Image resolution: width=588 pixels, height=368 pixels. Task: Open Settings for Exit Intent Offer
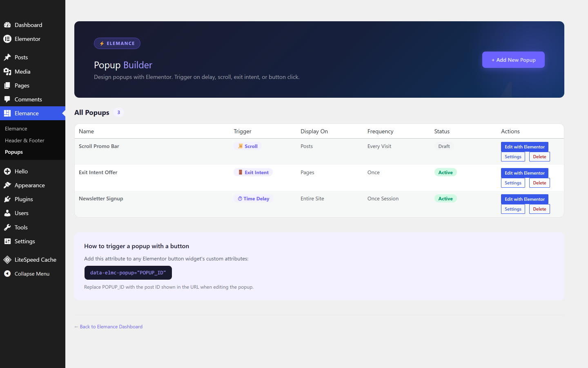(x=513, y=183)
